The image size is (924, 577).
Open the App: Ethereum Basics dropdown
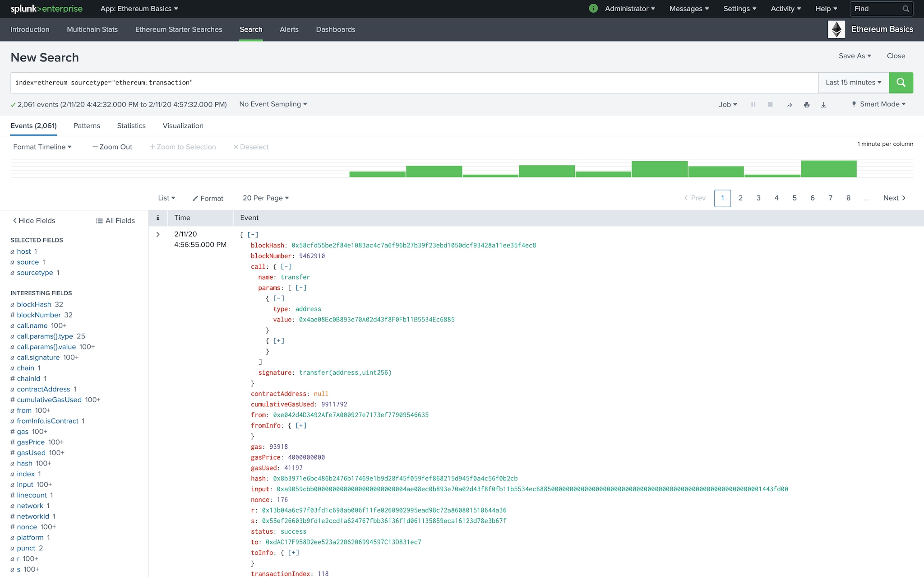pyautogui.click(x=139, y=9)
